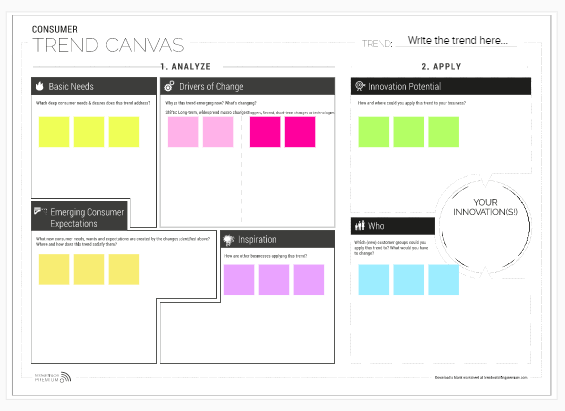This screenshot has height=411, width=565.
Task: Click the '1. Analyze' section heading
Action: (186, 67)
